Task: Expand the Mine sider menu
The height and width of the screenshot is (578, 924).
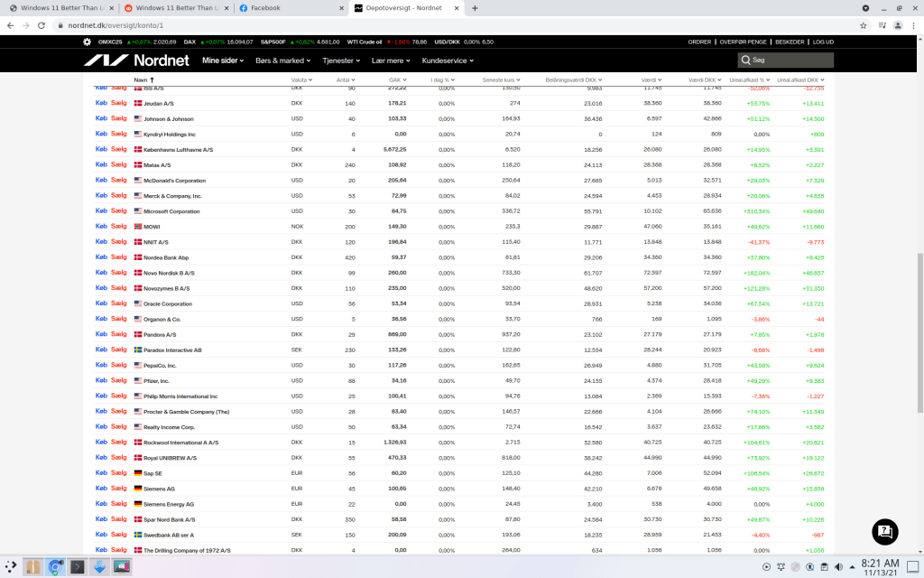Action: (223, 61)
